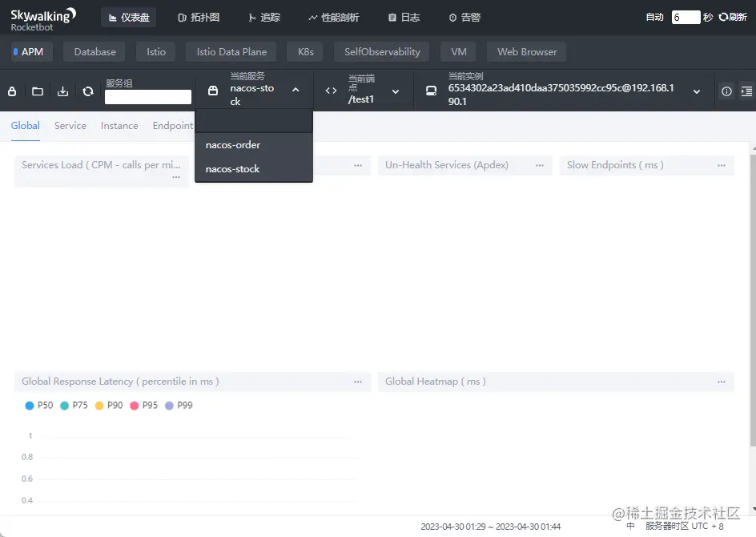Viewport: 756px width, 537px height.
Task: Open the info circle icon
Action: click(x=726, y=91)
